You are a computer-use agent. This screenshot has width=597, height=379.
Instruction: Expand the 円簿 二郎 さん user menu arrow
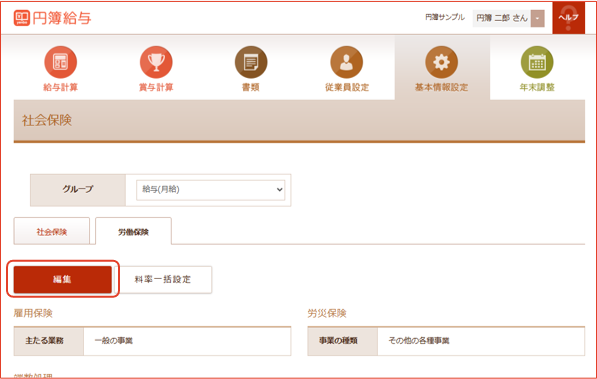pos(537,18)
